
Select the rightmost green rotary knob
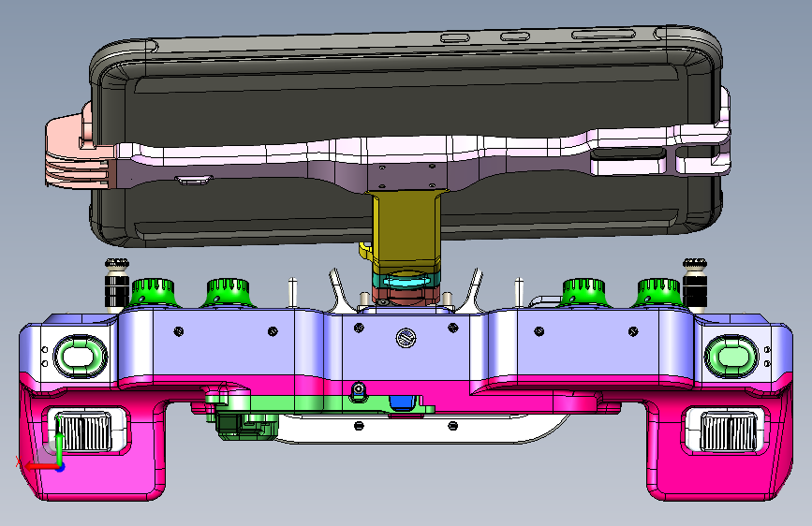click(658, 293)
